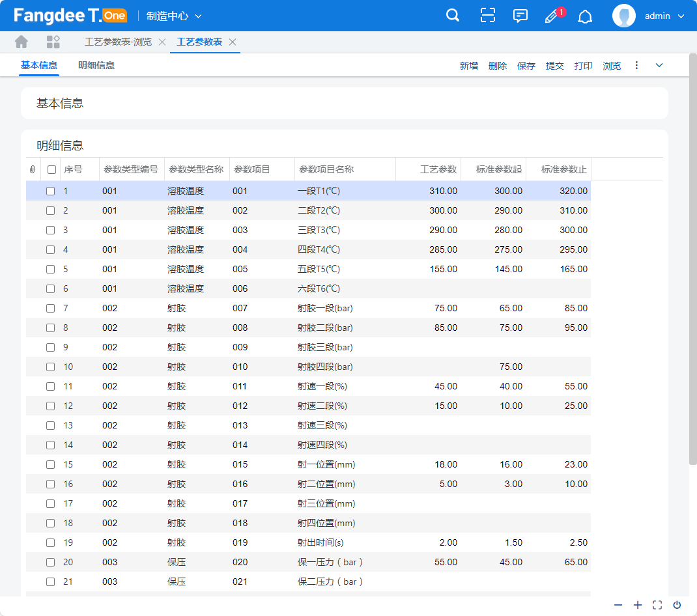Switch to the 工艺参数表-浏览 tab
The height and width of the screenshot is (616, 697).
click(118, 42)
